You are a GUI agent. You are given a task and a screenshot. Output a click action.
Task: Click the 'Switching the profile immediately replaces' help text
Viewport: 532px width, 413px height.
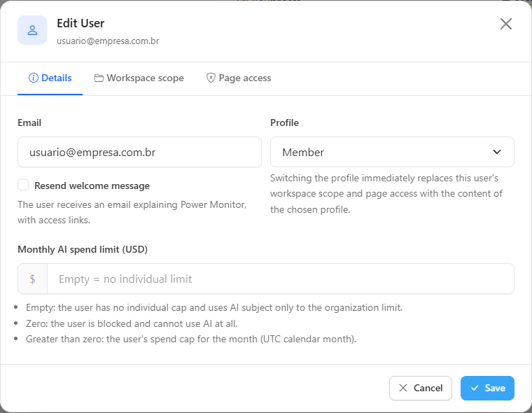(386, 194)
